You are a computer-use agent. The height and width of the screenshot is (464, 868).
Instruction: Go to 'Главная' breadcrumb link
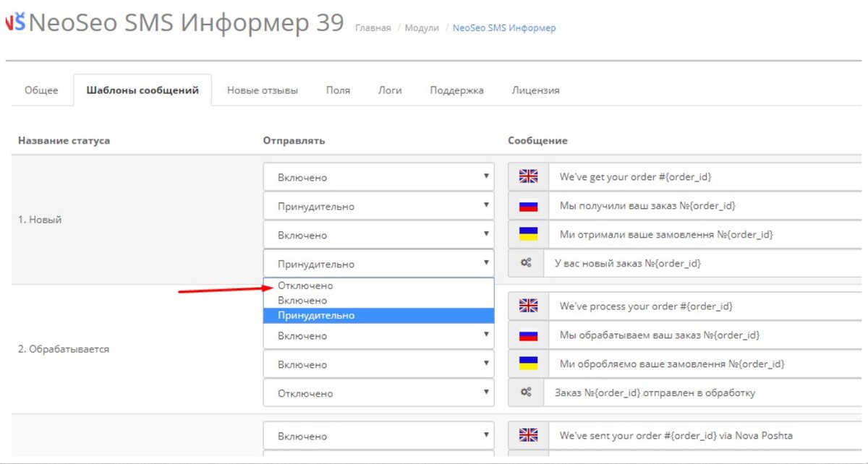click(x=373, y=28)
